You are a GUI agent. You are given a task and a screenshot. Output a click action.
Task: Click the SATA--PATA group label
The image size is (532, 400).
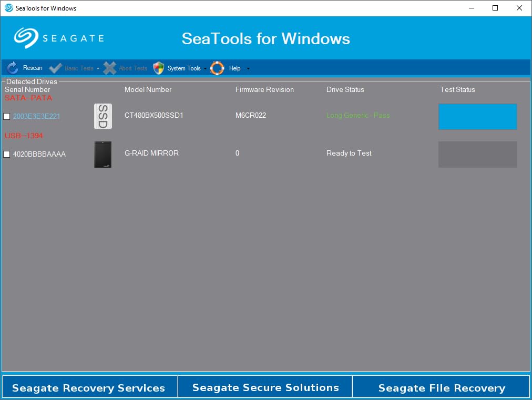coord(28,98)
